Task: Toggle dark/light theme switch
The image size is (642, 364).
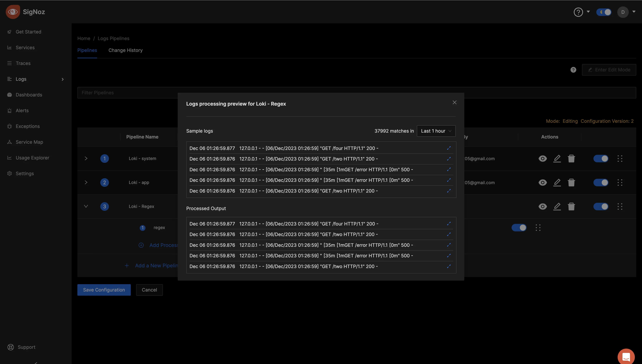Action: tap(604, 12)
